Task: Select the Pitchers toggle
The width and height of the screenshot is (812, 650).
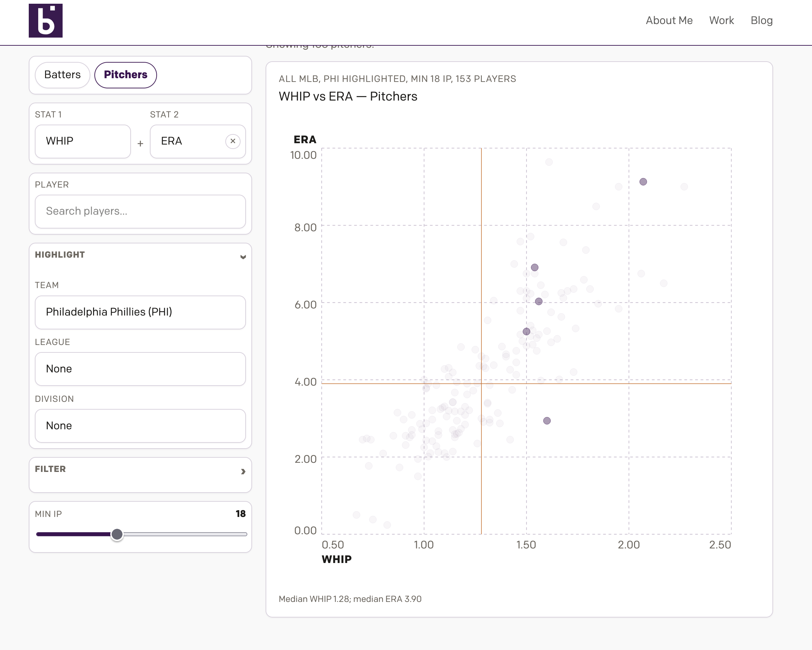Action: coord(126,74)
